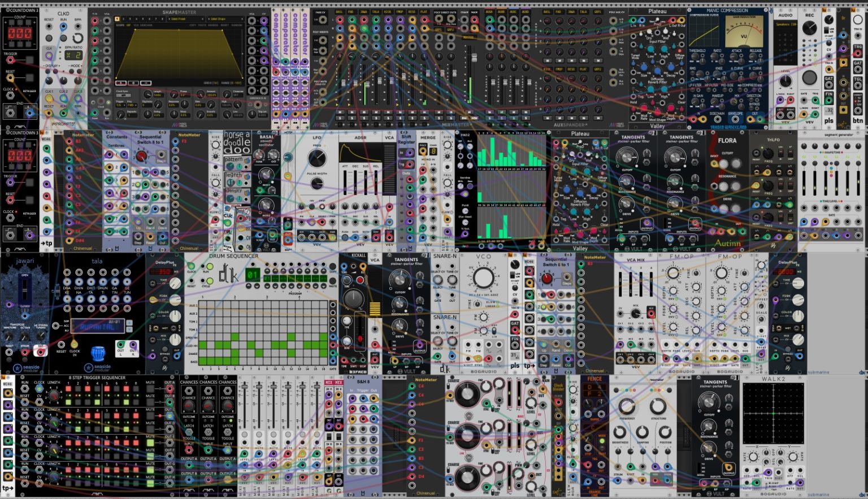This screenshot has width=868, height=499.
Task: Click FREQ knob on LFO module
Action: point(317,158)
